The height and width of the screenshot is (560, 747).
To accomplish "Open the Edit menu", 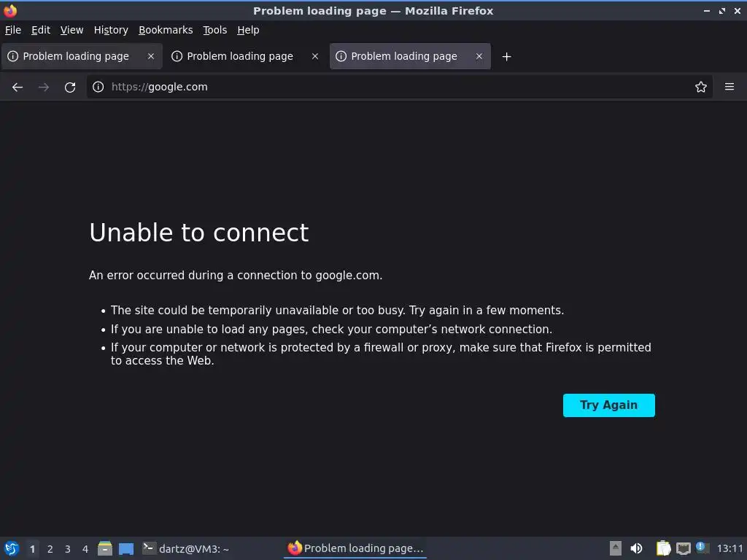I will (x=41, y=30).
